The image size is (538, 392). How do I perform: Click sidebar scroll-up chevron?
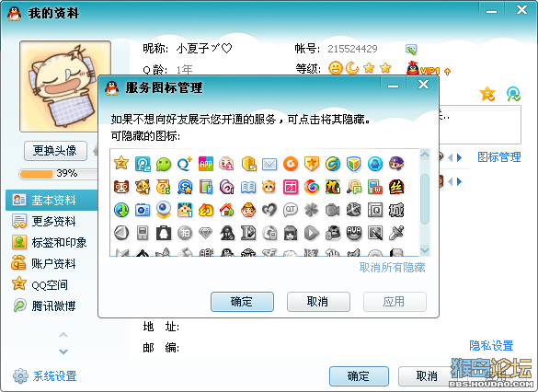tap(63, 335)
